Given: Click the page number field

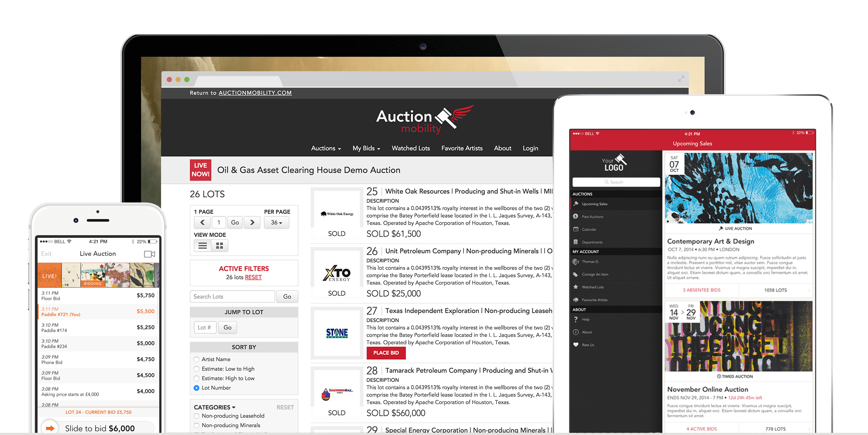Looking at the screenshot, I should click(219, 223).
